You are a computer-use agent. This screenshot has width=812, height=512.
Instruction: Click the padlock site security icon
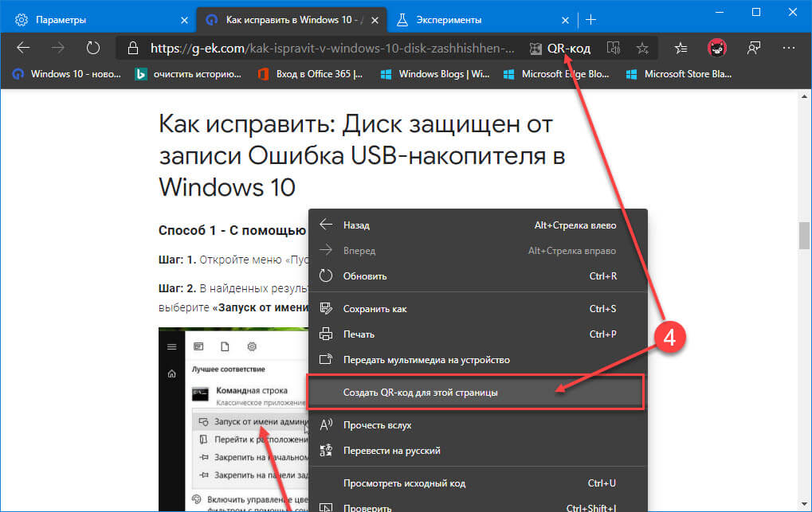coord(133,48)
